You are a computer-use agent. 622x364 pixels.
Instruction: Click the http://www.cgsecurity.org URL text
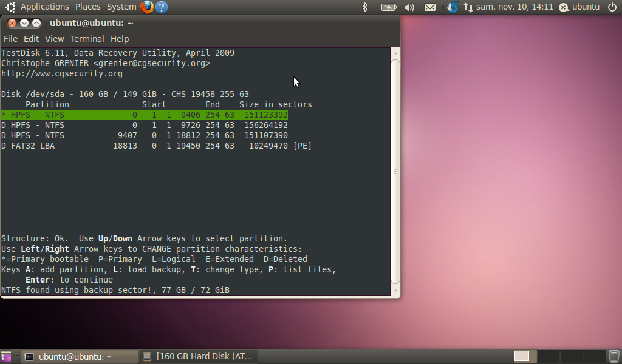[x=62, y=73]
